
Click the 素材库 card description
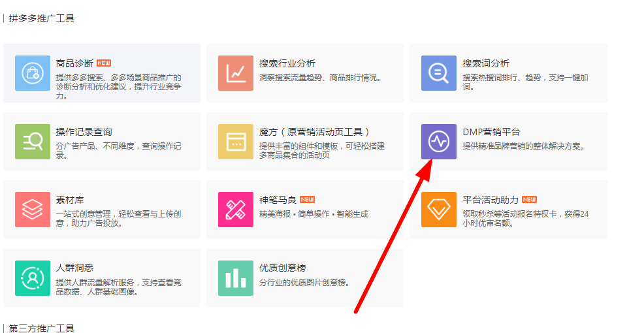point(118,219)
